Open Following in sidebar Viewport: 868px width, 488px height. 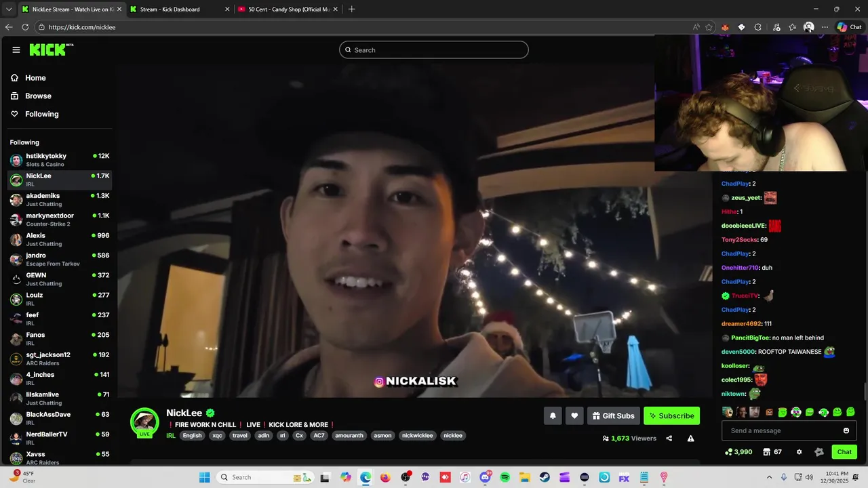(x=41, y=114)
